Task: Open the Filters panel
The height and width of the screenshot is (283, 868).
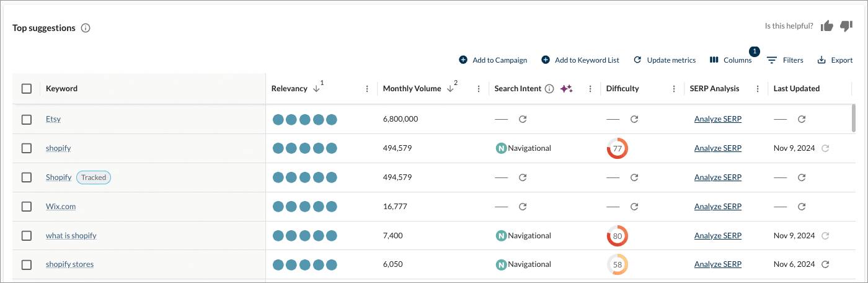Action: (x=785, y=60)
